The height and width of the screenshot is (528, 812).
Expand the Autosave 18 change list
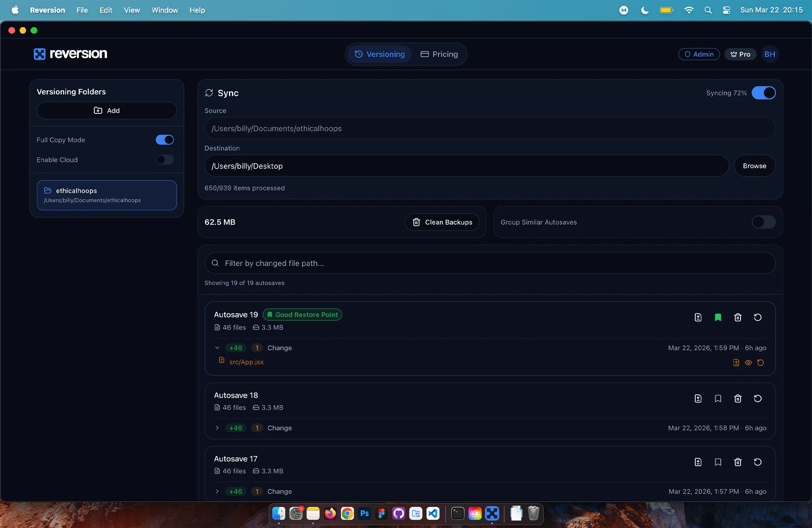pos(217,428)
